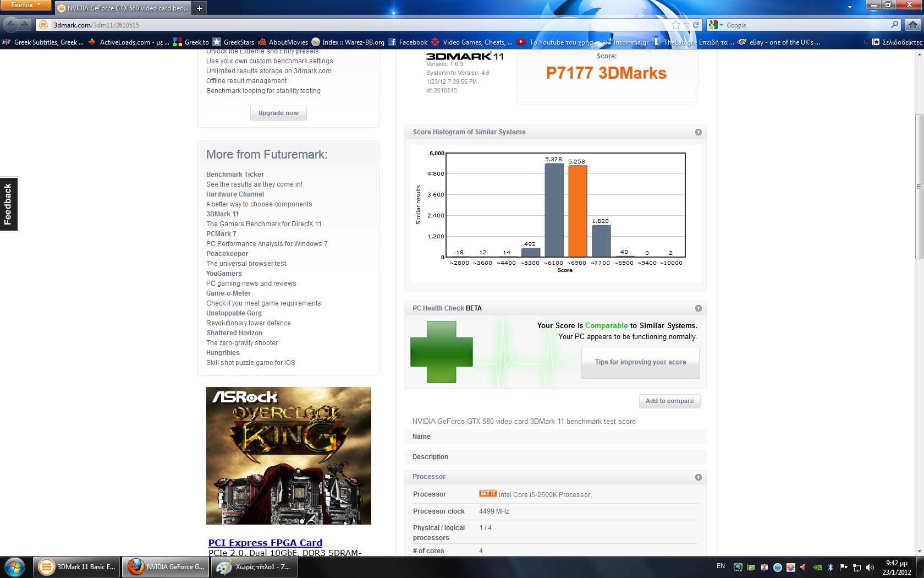The height and width of the screenshot is (578, 924).
Task: Open Shattered Horizon link
Action: pyautogui.click(x=234, y=333)
